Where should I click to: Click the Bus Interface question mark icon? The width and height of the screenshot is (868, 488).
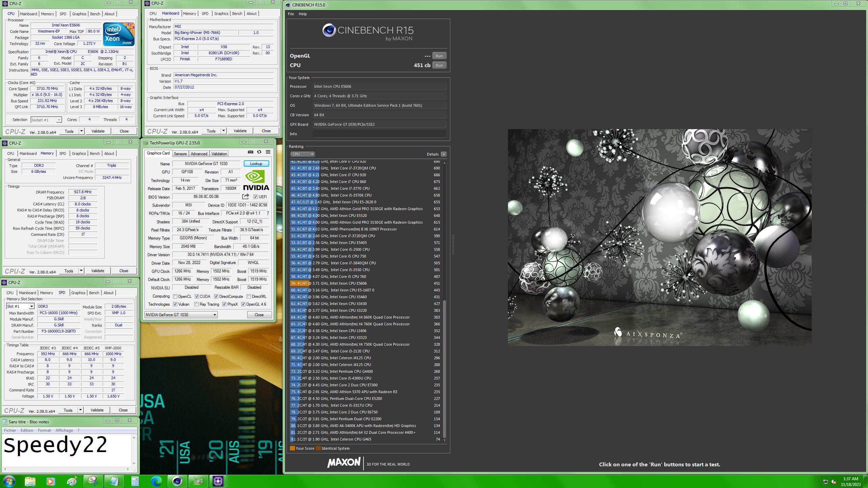268,213
